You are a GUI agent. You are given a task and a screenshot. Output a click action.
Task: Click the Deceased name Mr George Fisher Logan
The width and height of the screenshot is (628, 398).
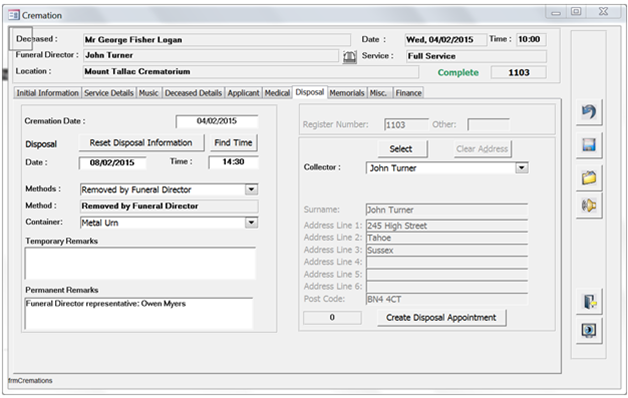pyautogui.click(x=217, y=40)
